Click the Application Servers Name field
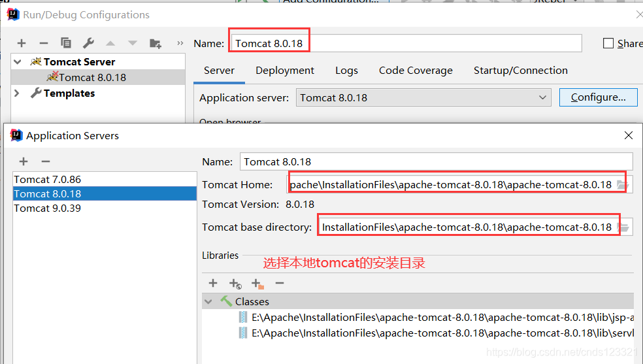Viewport: 643px width, 364px height. (x=437, y=161)
